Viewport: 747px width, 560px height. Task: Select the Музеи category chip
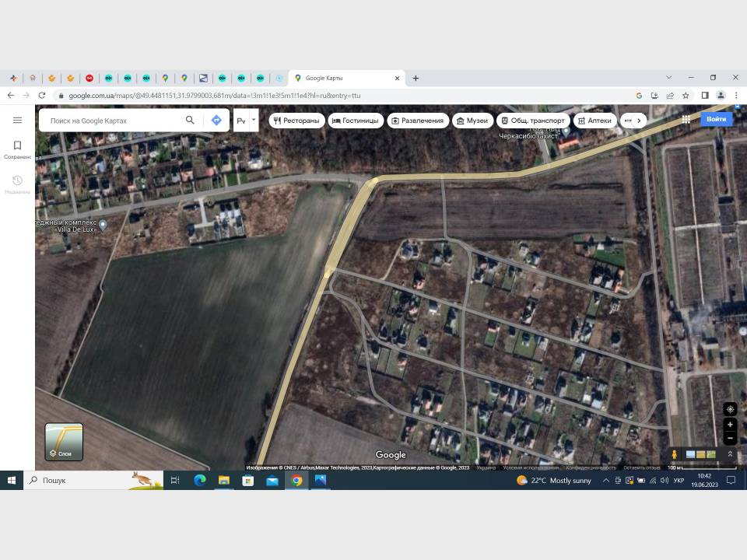472,121
